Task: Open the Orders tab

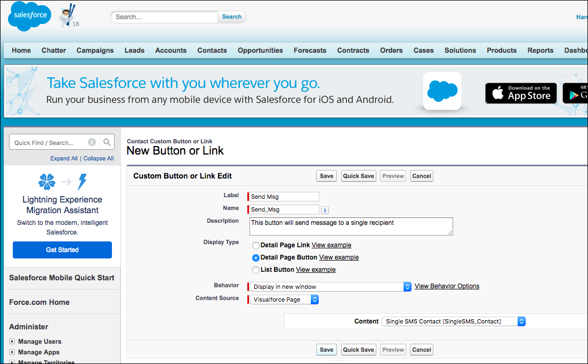Action: pyautogui.click(x=391, y=50)
